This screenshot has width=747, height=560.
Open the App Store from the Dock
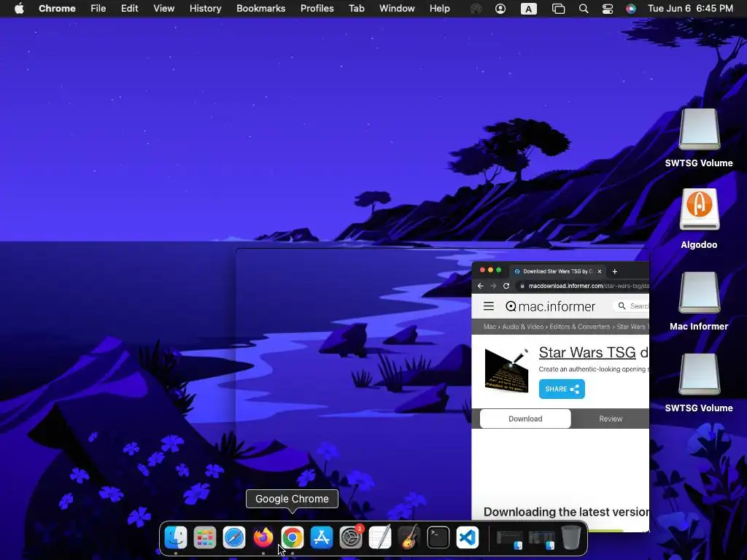(x=322, y=537)
